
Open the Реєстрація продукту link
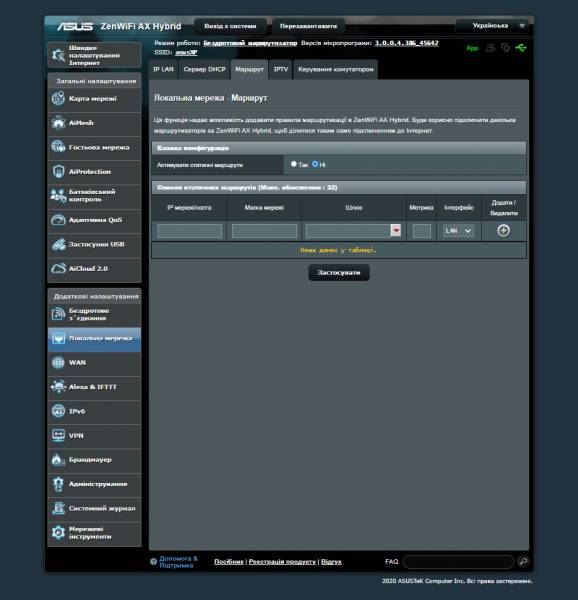pos(282,562)
